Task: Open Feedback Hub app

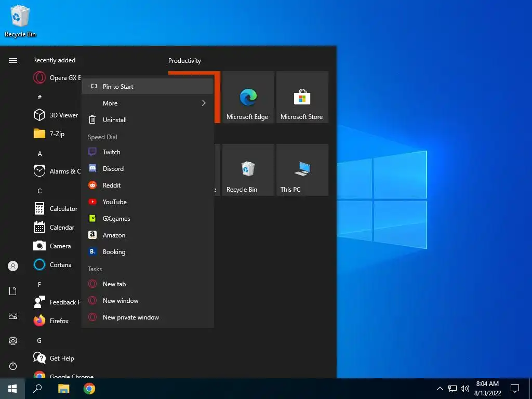Action: point(57,302)
